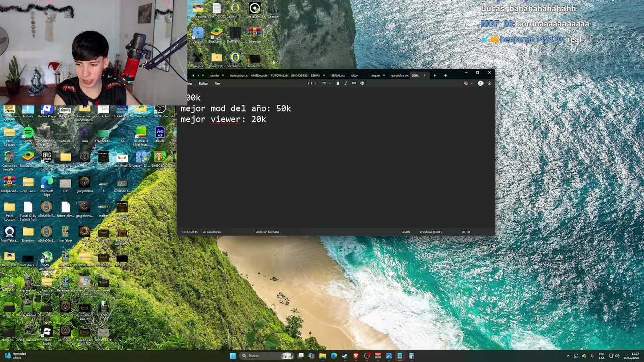Screen dimensions: 644x362
Task: Open the volume icon in system tray
Action: pos(618,356)
